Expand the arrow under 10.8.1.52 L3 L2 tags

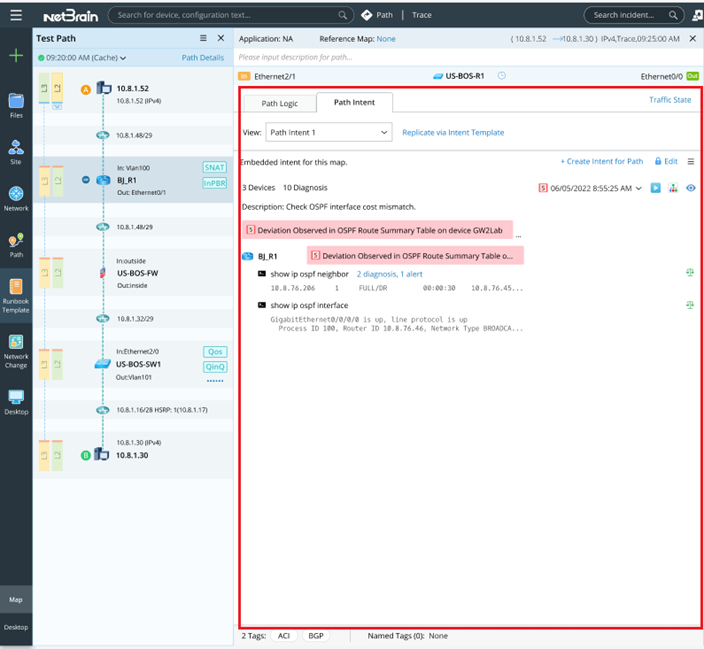[x=57, y=107]
